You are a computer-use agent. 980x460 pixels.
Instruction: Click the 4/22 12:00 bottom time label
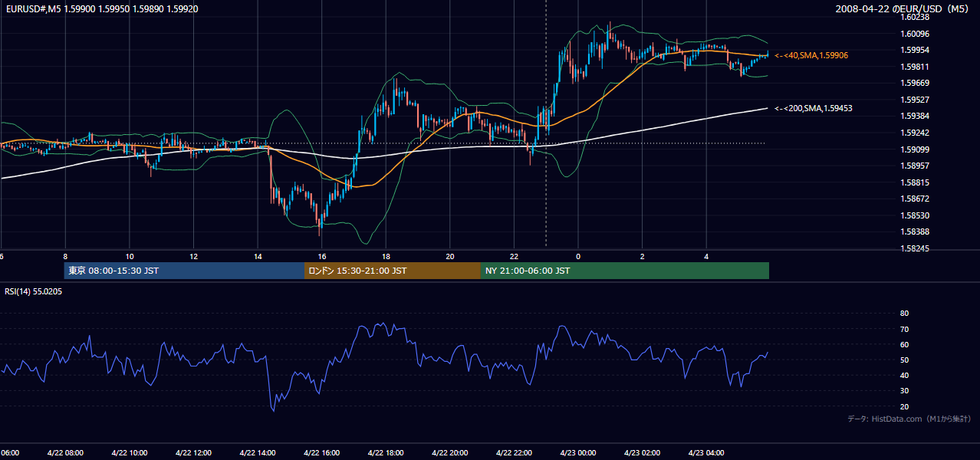click(x=193, y=453)
